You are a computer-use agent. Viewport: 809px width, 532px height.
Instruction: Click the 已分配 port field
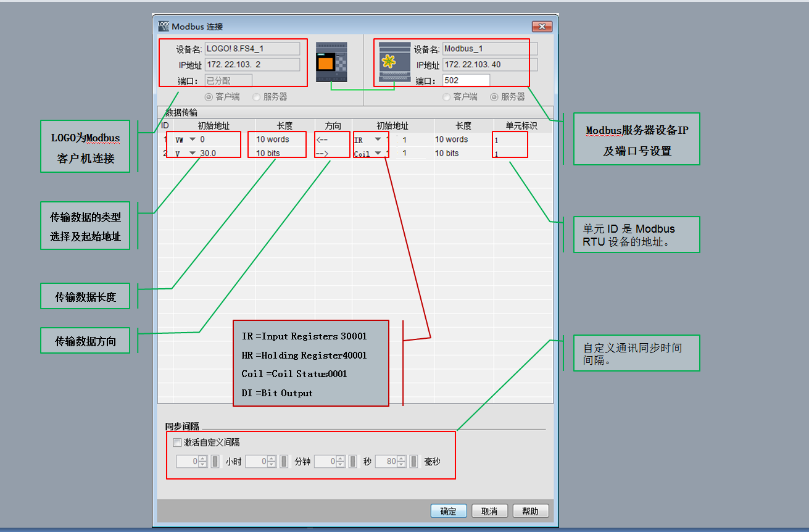tap(228, 81)
